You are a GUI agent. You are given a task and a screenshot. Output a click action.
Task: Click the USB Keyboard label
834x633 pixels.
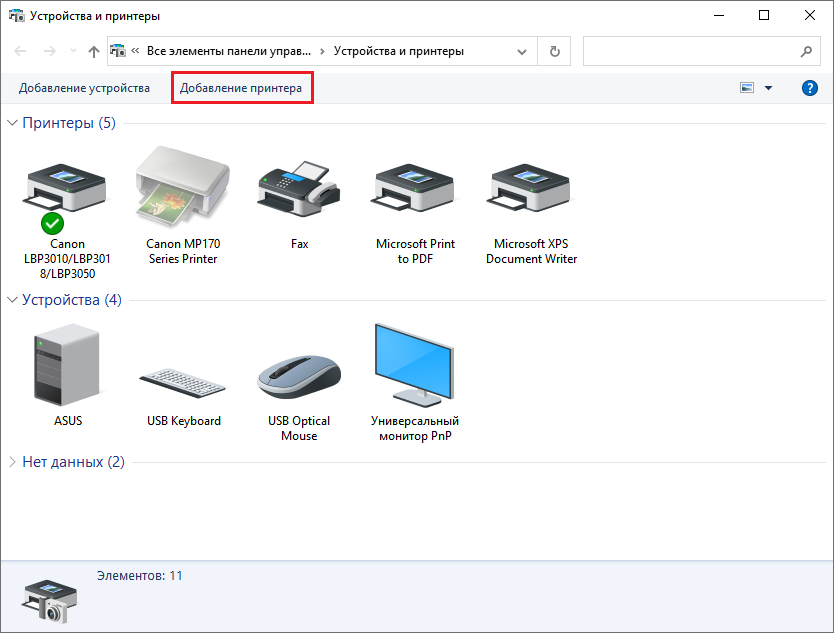pyautogui.click(x=184, y=421)
